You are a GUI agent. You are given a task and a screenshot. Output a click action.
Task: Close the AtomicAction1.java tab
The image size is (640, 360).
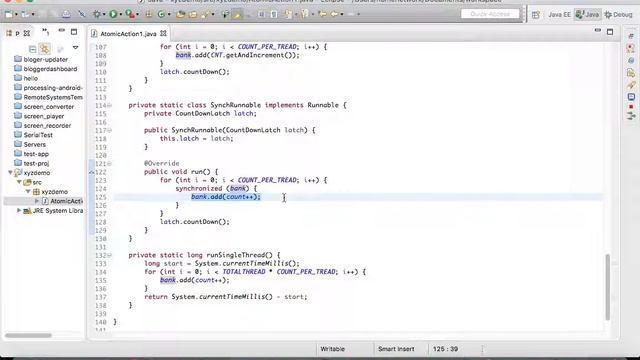163,33
